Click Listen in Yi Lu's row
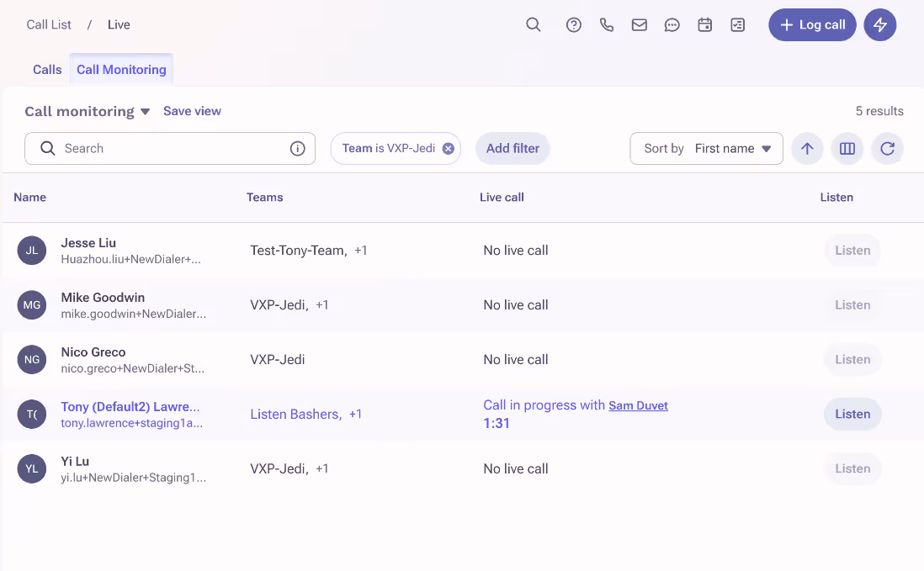The width and height of the screenshot is (924, 571). pos(852,469)
